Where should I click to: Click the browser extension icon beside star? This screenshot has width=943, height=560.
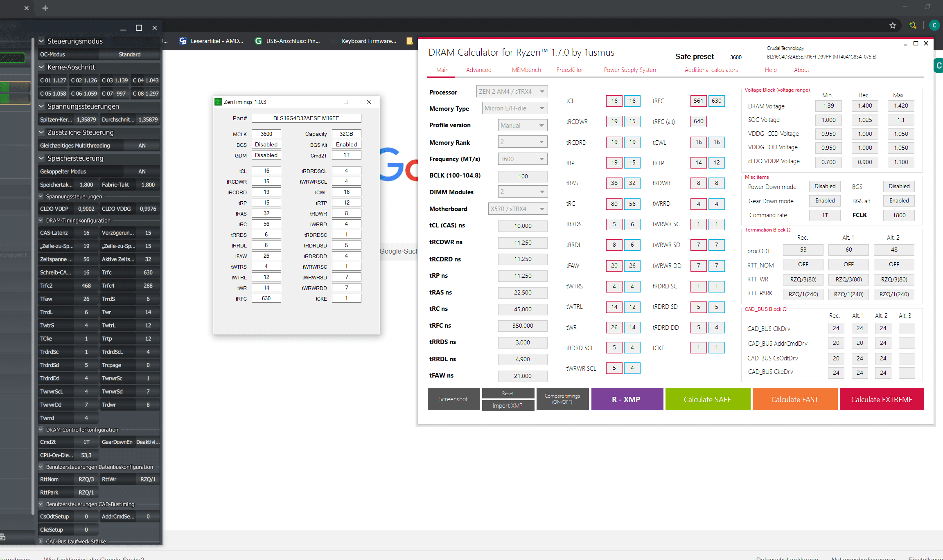(x=913, y=25)
